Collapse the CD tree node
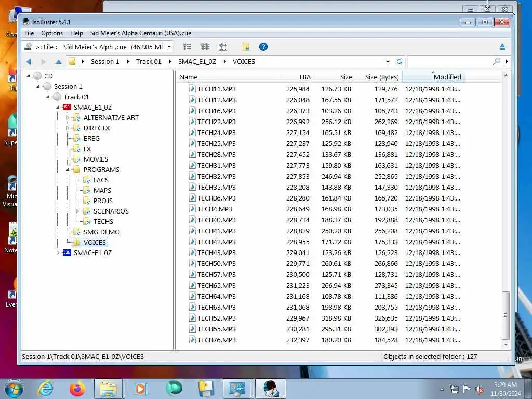Image resolution: width=532 pixels, height=399 pixels. click(x=28, y=76)
